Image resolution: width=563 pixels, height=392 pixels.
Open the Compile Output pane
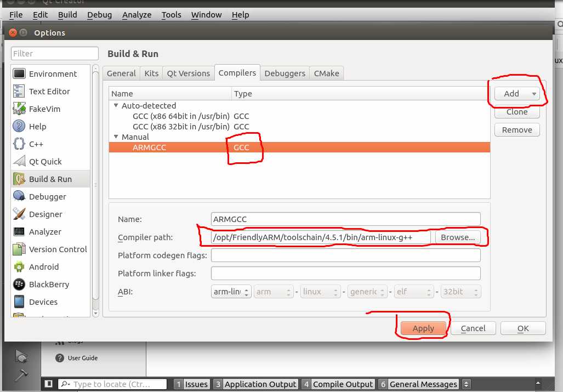coord(338,384)
